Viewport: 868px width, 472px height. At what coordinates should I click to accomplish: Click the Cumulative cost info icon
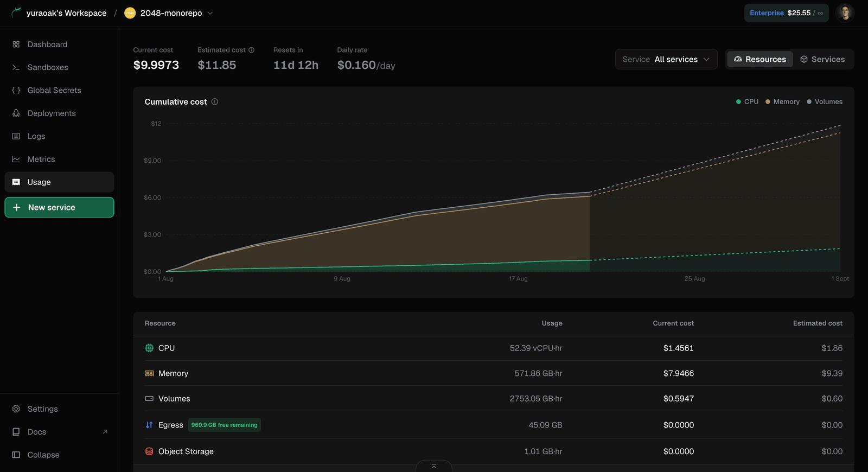click(x=215, y=101)
